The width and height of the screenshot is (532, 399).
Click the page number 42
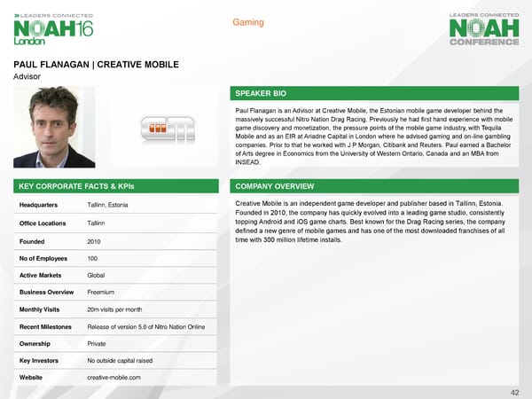[515, 391]
